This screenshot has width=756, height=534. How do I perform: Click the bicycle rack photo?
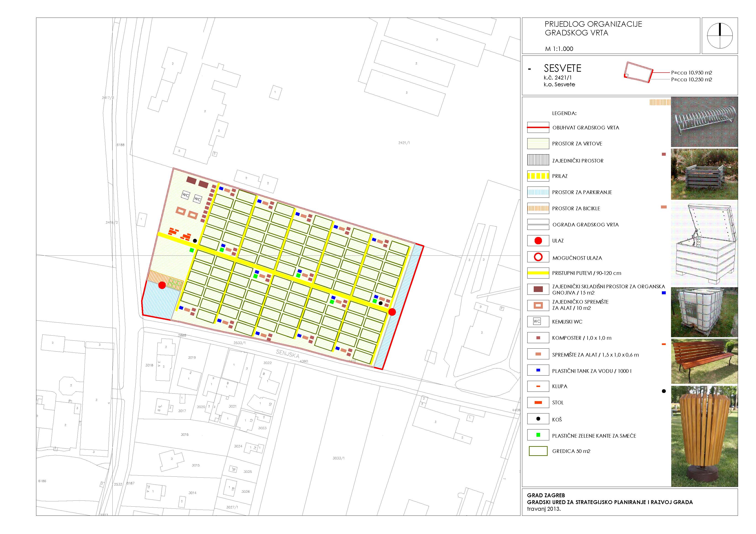(704, 122)
